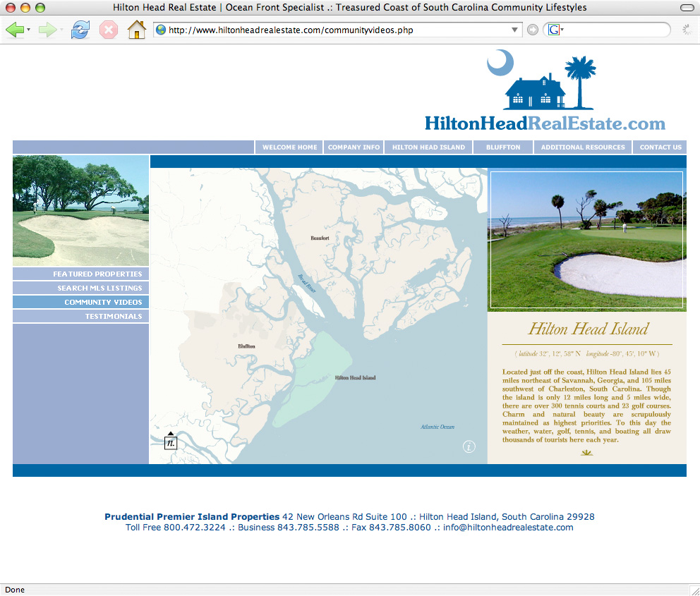The width and height of the screenshot is (700, 596).
Task: Click the small leaf ornament under the description
Action: [x=586, y=453]
